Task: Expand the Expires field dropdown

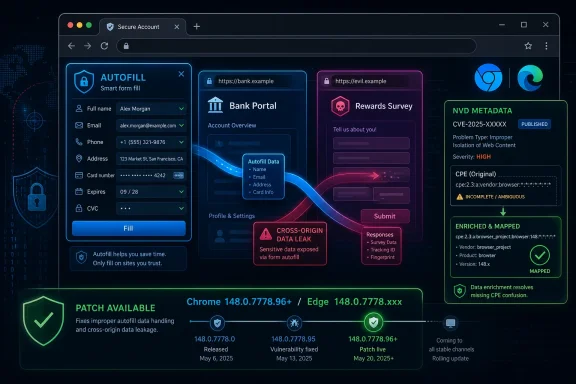Action: click(x=181, y=192)
